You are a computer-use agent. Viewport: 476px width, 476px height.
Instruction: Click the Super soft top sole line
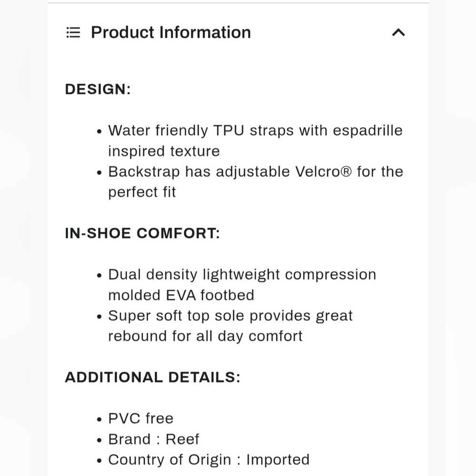(230, 316)
